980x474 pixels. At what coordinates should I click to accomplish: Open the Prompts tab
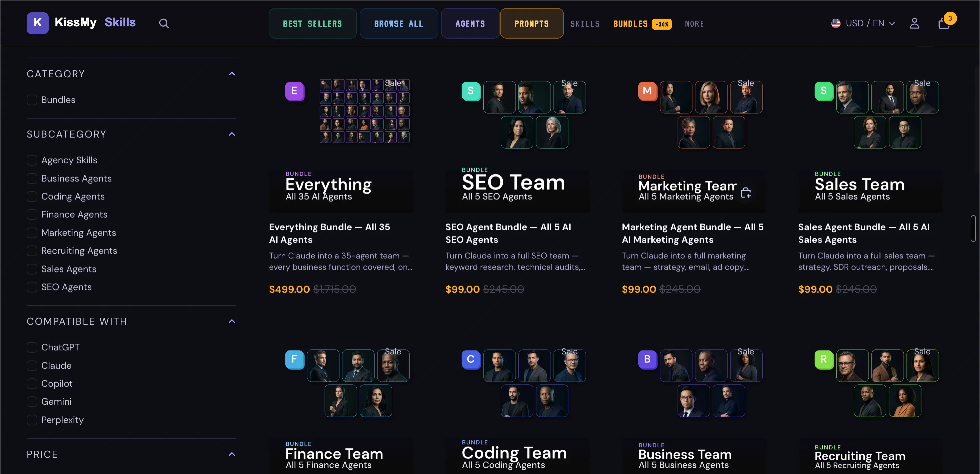[531, 24]
